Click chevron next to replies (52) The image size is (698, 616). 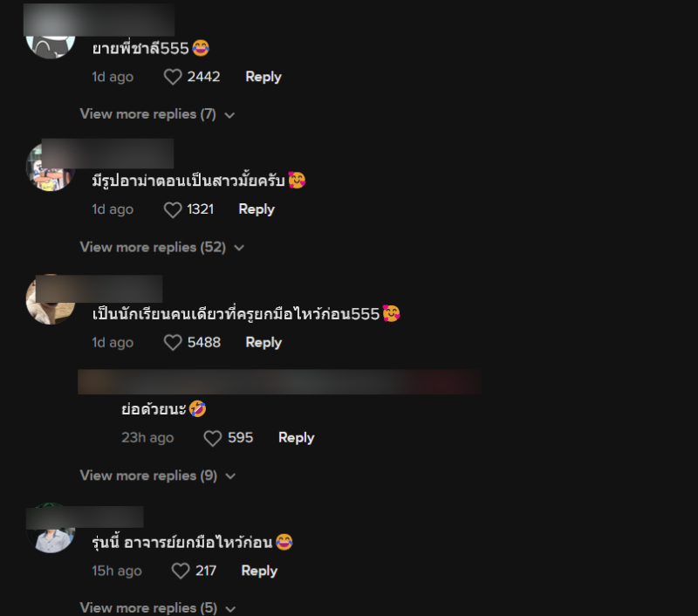tap(239, 248)
